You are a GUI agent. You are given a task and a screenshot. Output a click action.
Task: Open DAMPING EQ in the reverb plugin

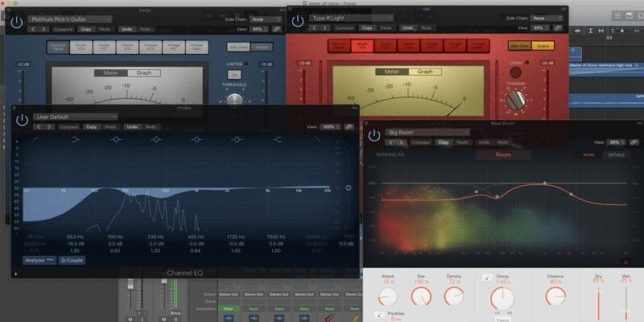(x=389, y=155)
